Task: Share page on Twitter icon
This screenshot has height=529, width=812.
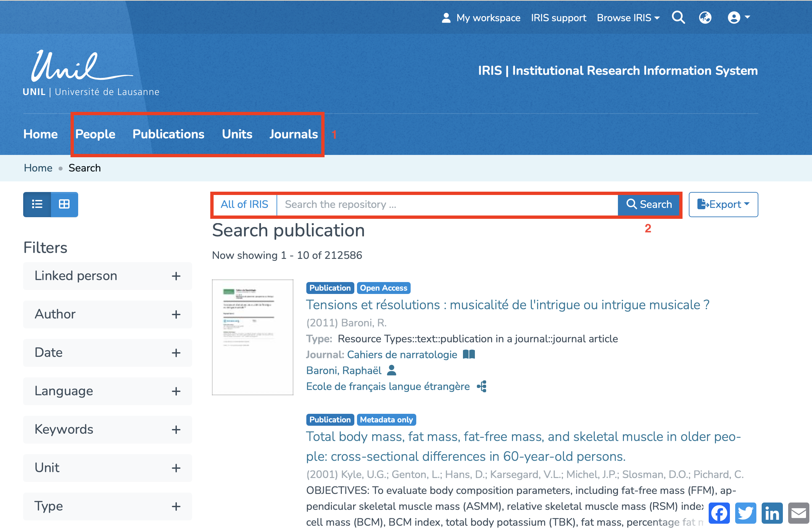Action: 745,513
